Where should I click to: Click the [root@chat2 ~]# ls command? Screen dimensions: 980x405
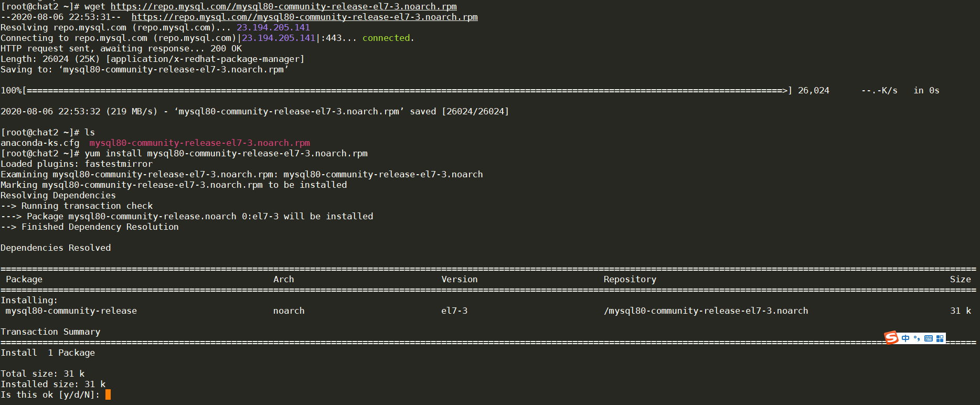pos(48,132)
